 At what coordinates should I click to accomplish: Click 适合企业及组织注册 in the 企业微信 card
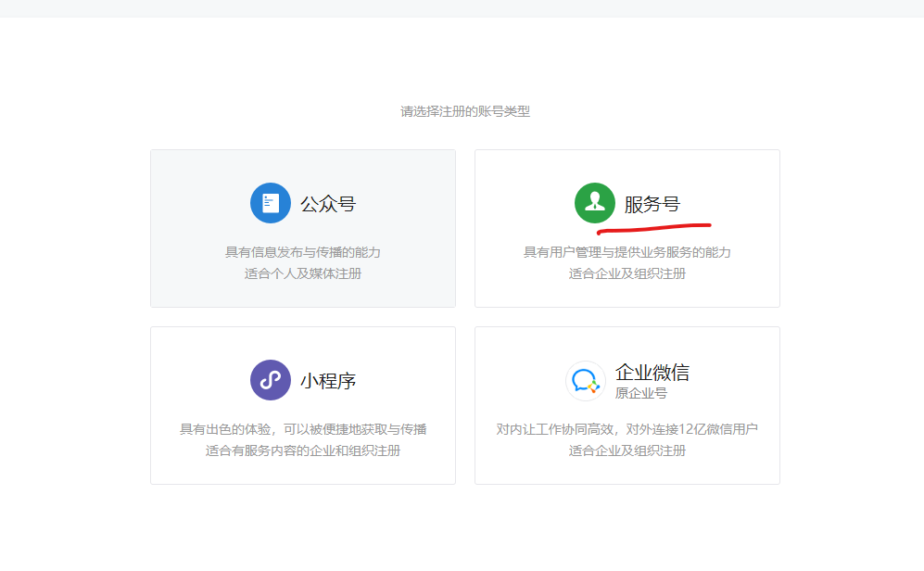pyautogui.click(x=627, y=450)
